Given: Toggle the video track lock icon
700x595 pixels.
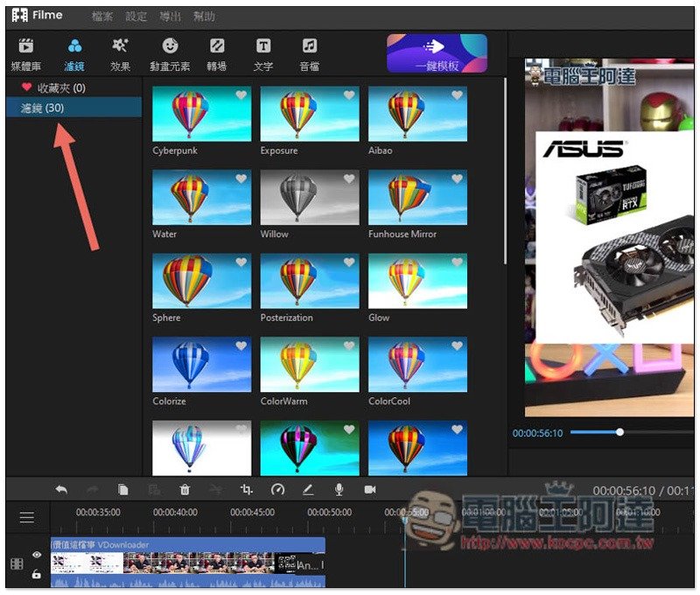Looking at the screenshot, I should click(x=37, y=574).
